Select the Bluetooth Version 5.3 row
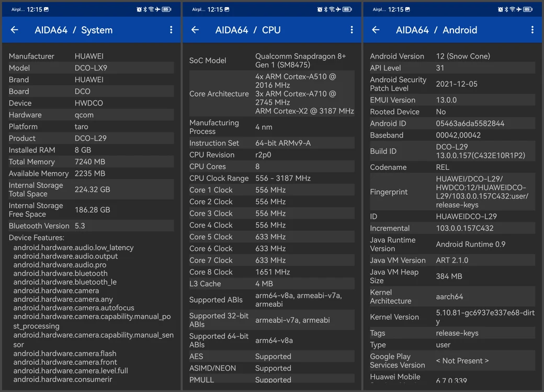This screenshot has width=544, height=392. click(91, 226)
